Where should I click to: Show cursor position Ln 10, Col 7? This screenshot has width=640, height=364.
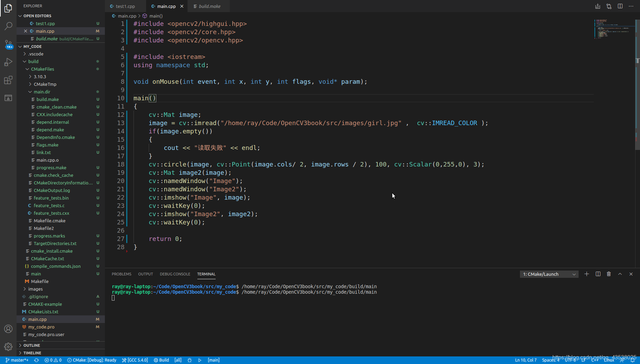pos(526,360)
